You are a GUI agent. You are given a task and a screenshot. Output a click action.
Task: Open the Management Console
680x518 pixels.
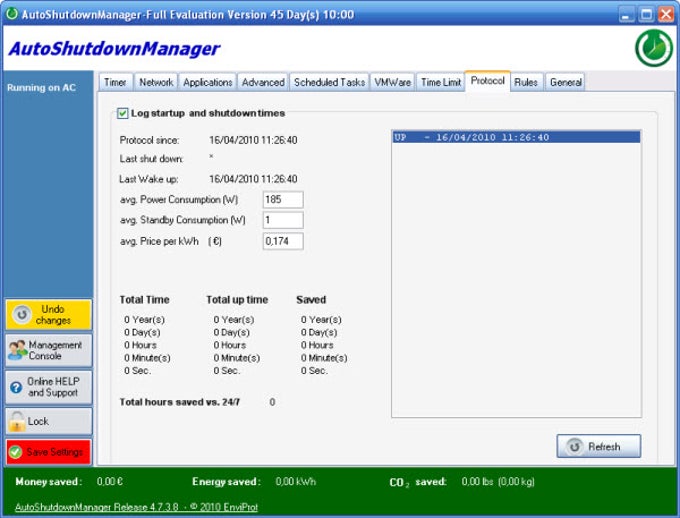pos(49,350)
